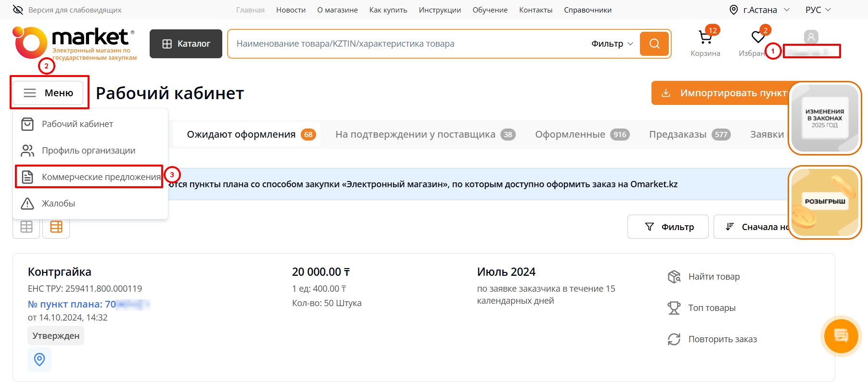Open the РУС language dropdown
The image size is (868, 386).
(818, 10)
